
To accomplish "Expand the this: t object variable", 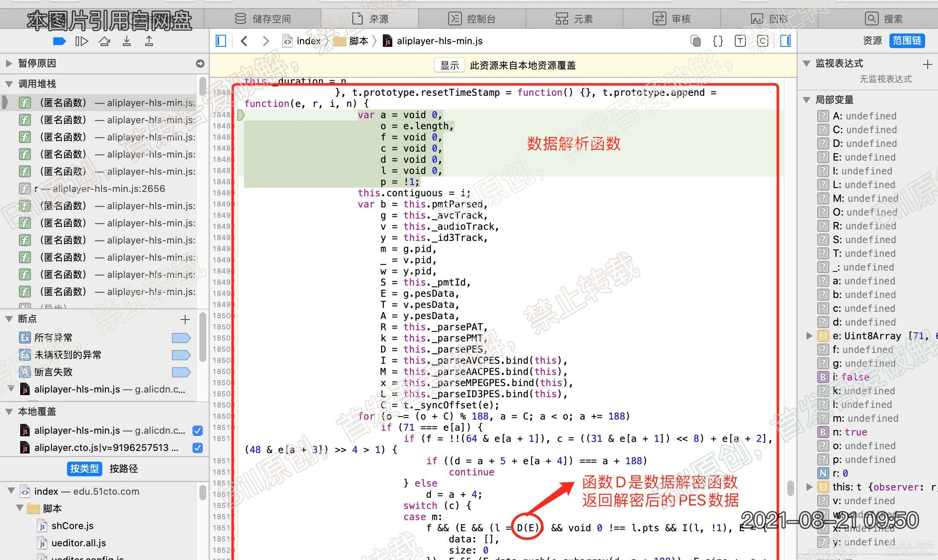I will click(x=809, y=487).
